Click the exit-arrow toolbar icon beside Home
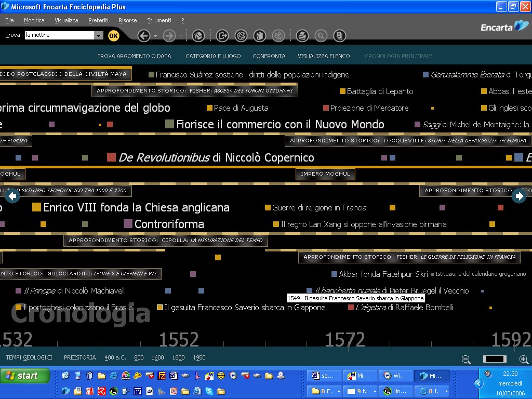The height and width of the screenshot is (399, 532). click(222, 36)
